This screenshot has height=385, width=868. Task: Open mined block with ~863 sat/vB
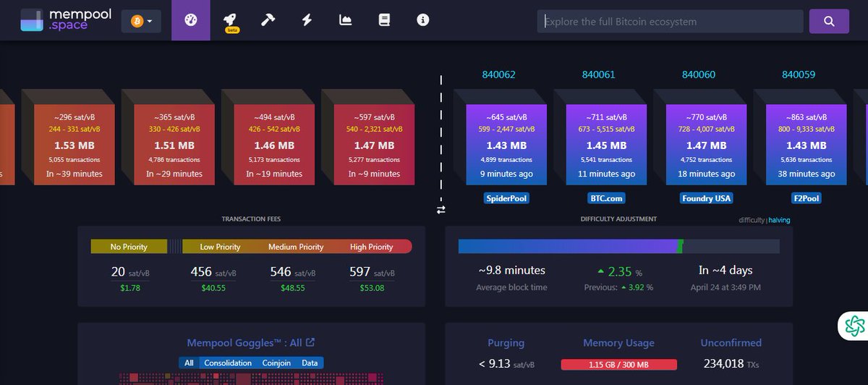[x=807, y=144]
